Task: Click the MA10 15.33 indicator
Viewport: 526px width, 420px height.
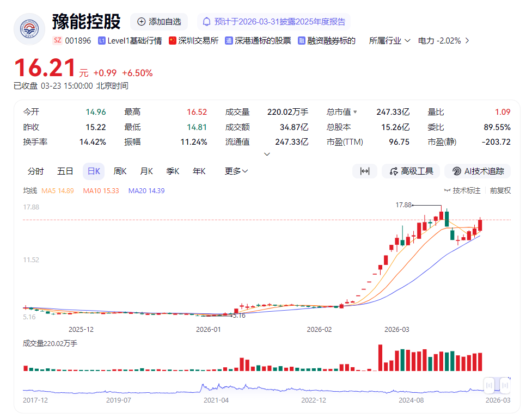Action: (101, 191)
